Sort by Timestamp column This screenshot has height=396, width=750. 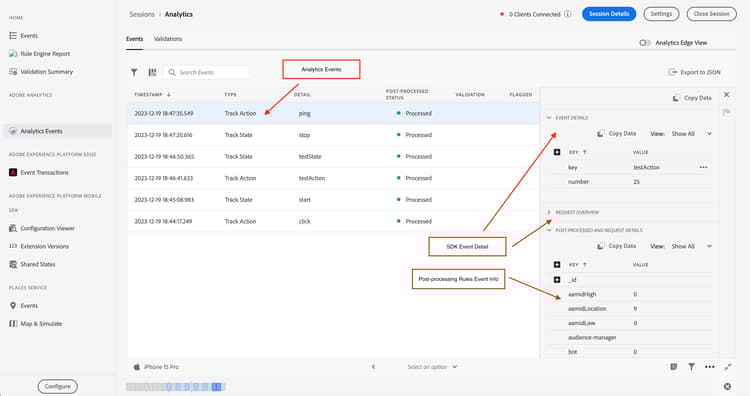pyautogui.click(x=152, y=95)
